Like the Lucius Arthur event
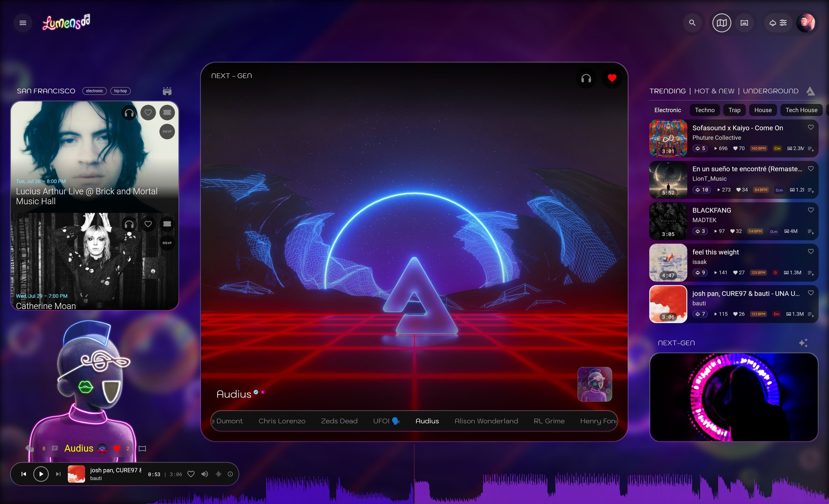The height and width of the screenshot is (504, 829). coord(148,113)
